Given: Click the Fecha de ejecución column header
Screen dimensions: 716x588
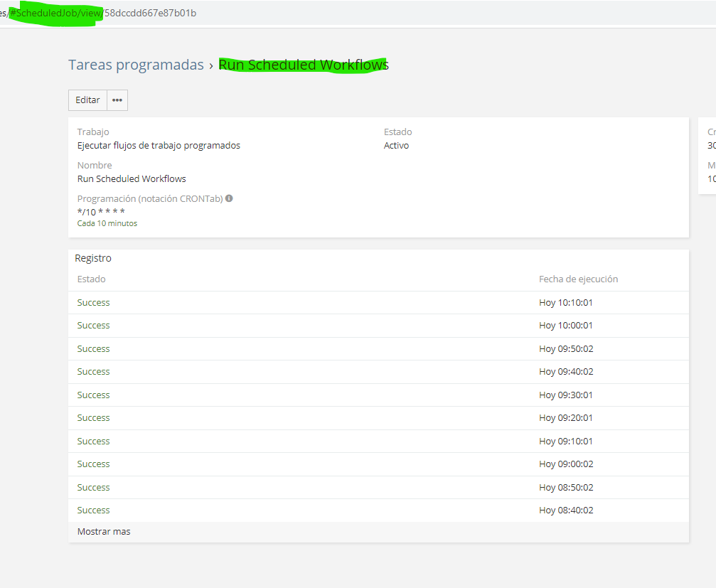Looking at the screenshot, I should 578,279.
